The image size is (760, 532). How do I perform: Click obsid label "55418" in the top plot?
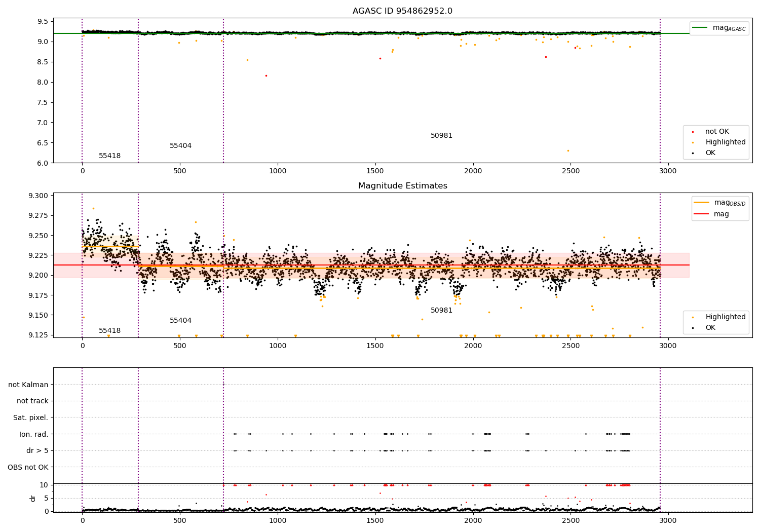point(109,156)
